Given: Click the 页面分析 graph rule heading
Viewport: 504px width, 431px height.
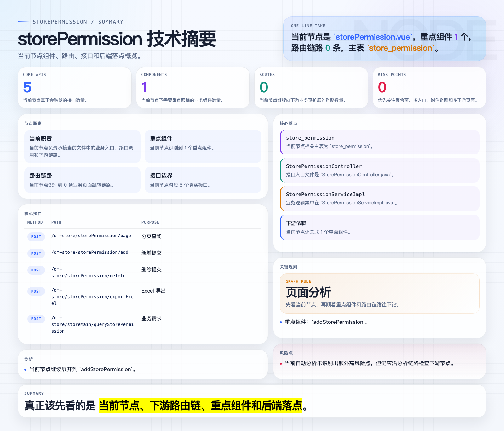Looking at the screenshot, I should click(308, 292).
